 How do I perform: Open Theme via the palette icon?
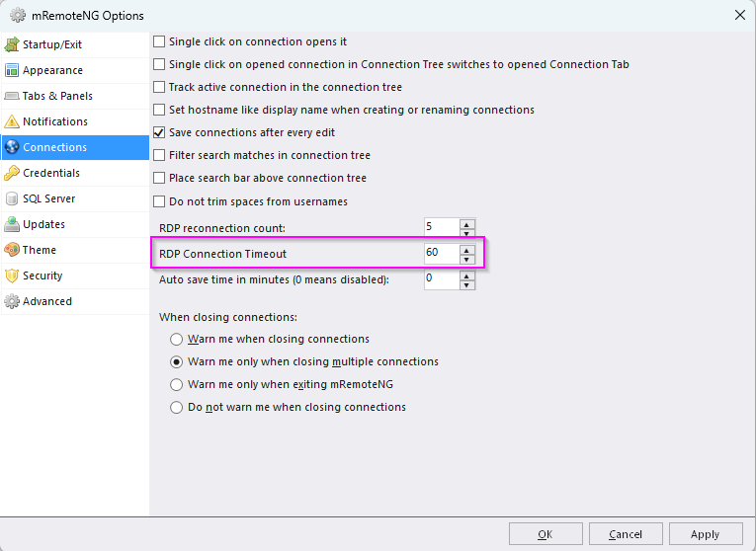12,250
